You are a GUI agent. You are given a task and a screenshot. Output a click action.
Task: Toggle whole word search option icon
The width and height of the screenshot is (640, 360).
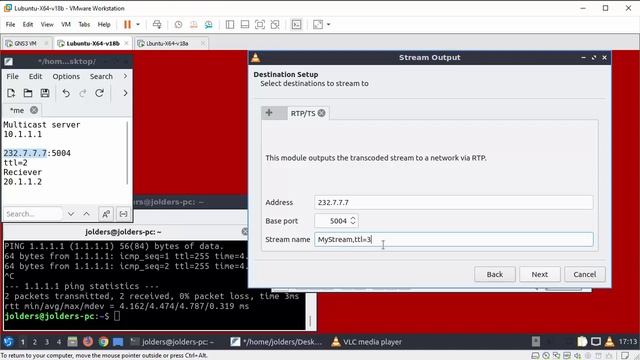(x=123, y=214)
